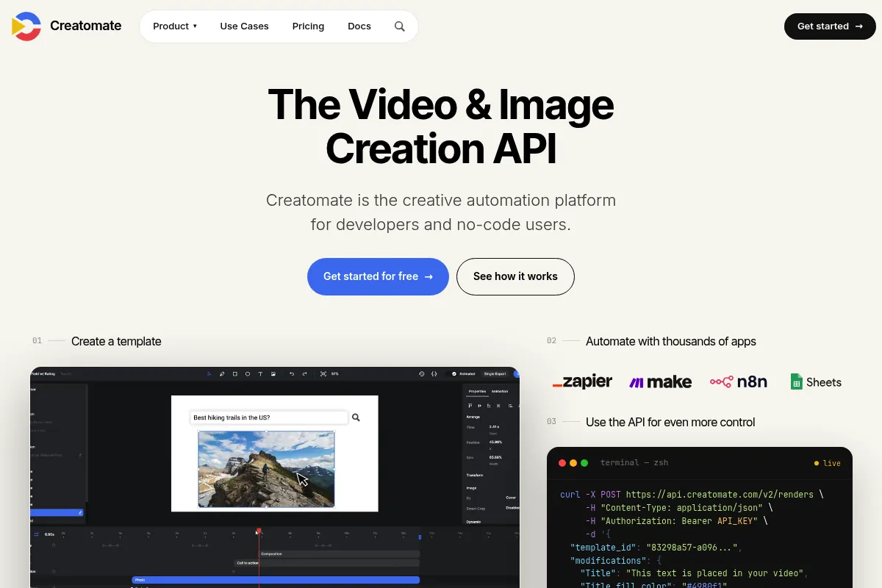
Task: Click the Size width percentage field
Action: click(495, 457)
